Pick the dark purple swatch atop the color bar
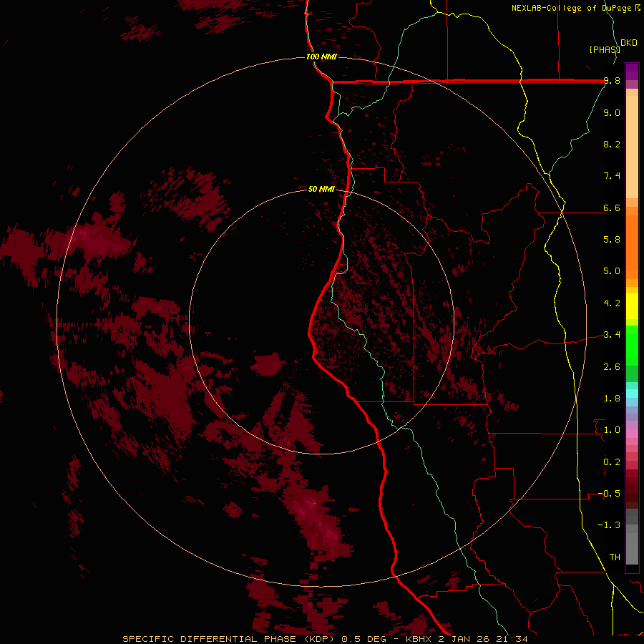 pyautogui.click(x=632, y=68)
